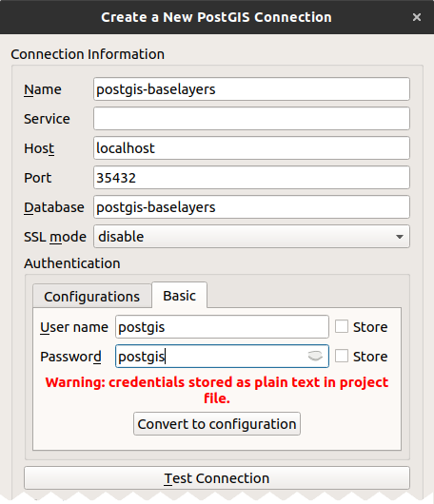Focus the Password input field
434x504 pixels.
point(222,357)
